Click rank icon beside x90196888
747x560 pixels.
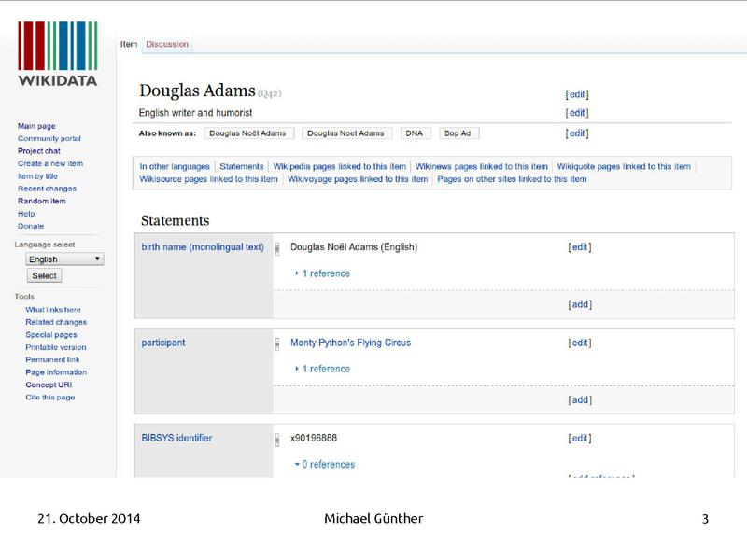tap(277, 440)
